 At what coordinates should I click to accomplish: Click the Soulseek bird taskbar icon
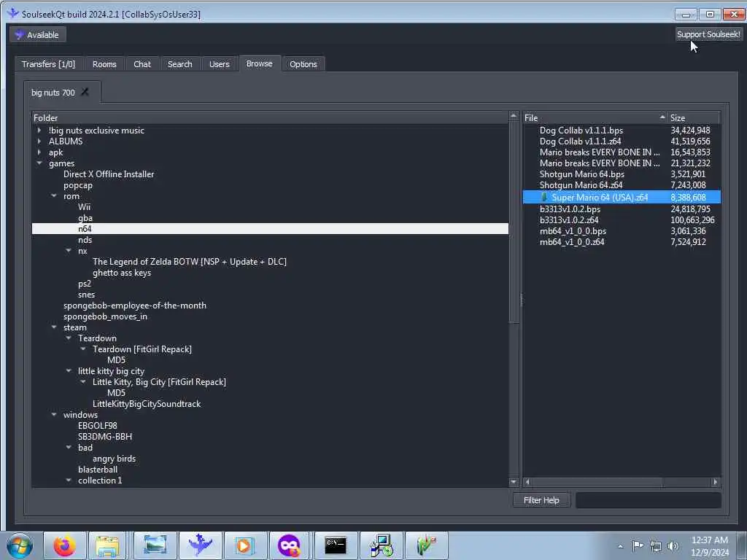200,545
